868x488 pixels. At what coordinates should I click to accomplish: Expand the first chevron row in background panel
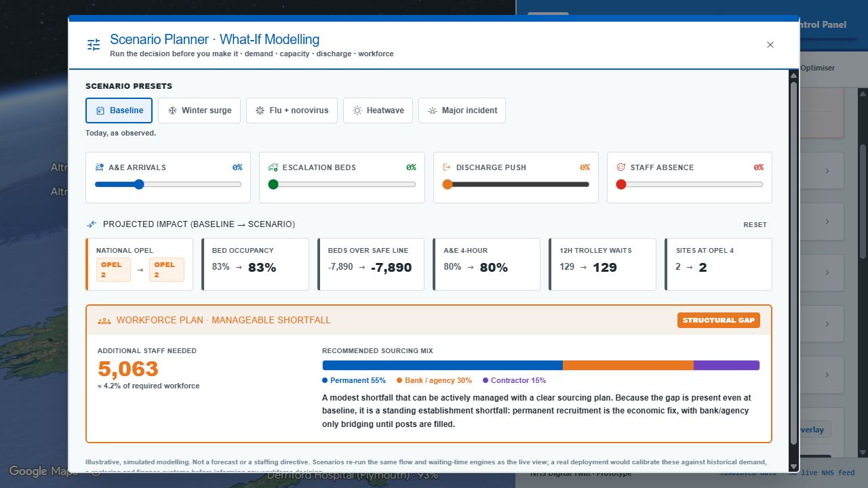(827, 171)
